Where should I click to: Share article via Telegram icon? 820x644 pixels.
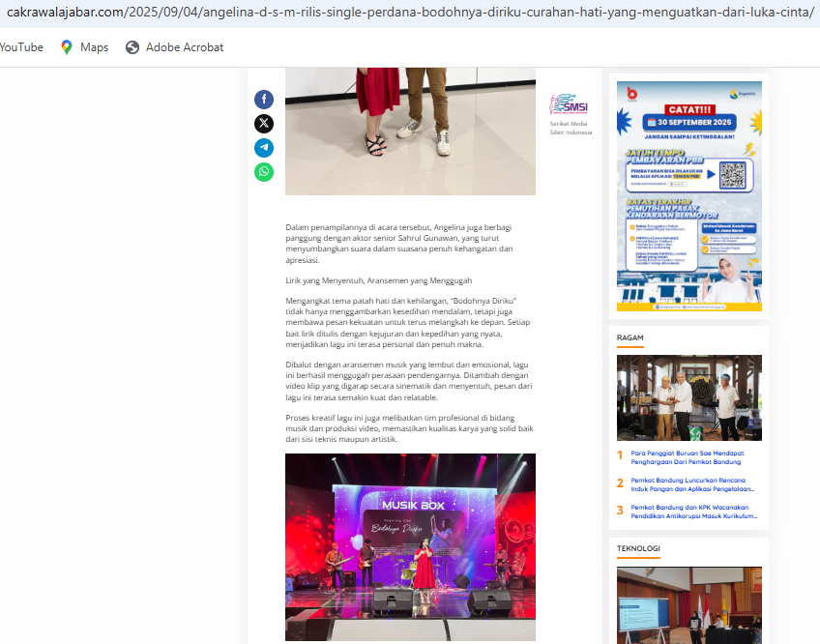pyautogui.click(x=264, y=148)
